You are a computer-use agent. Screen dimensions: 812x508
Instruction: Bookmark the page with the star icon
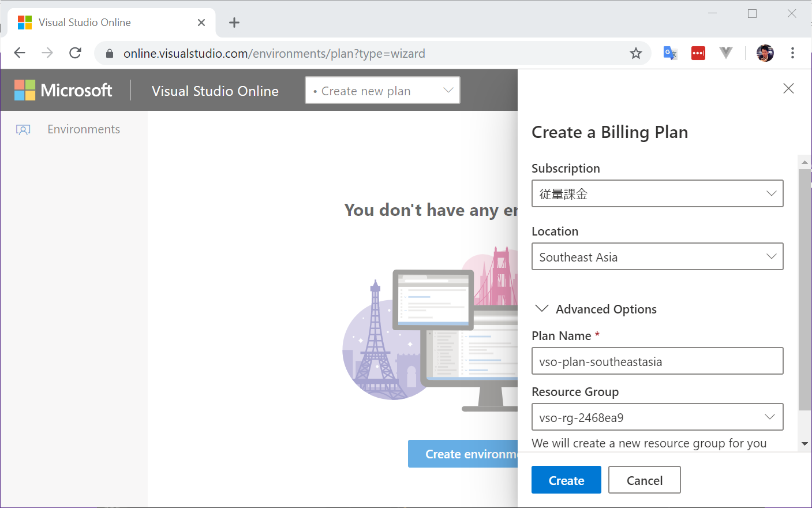635,53
